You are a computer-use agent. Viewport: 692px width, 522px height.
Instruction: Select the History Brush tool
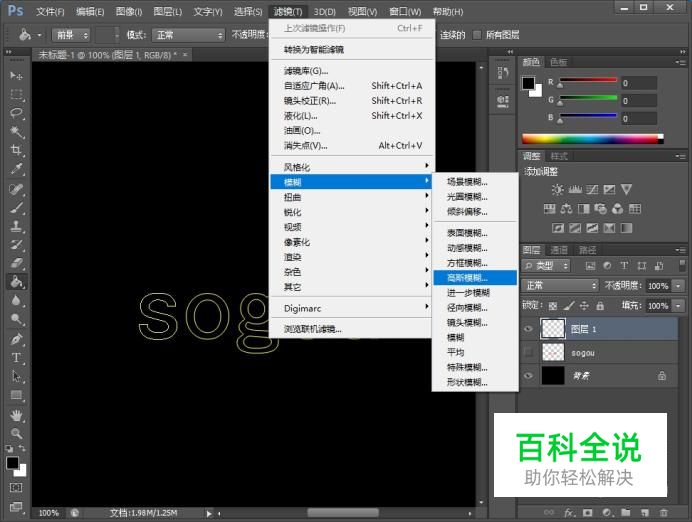(16, 245)
